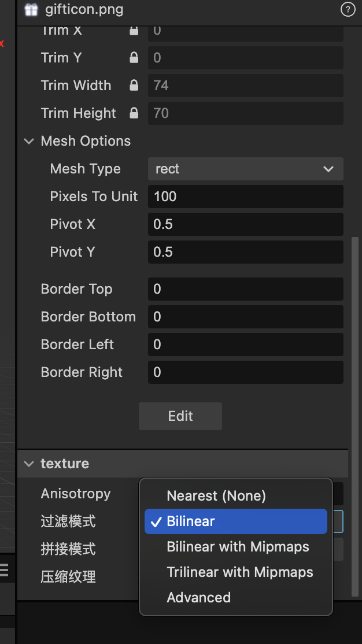Open the help question mark icon
Screen dimensions: 362x644
coord(348,9)
